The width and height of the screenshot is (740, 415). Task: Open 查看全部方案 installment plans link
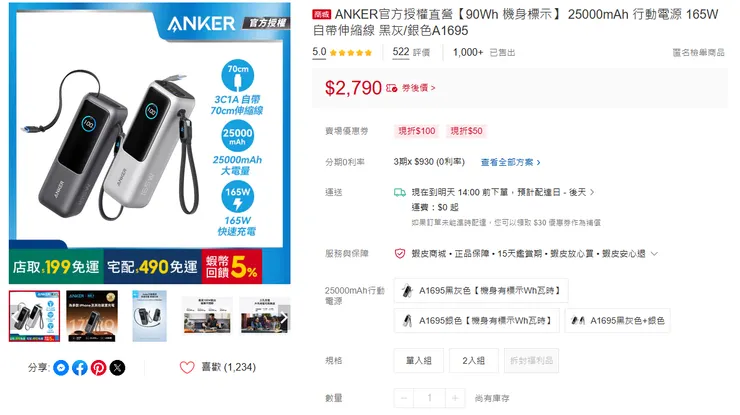point(511,162)
